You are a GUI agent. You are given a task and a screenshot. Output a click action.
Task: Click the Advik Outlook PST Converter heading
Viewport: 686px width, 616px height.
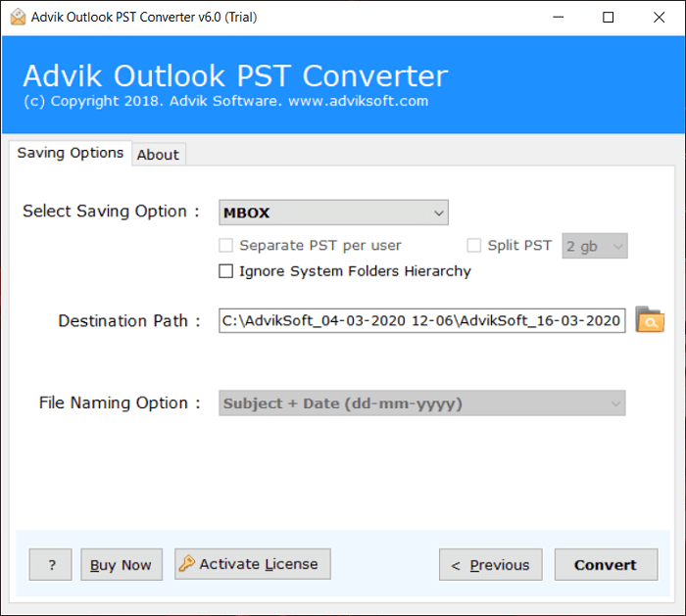(x=235, y=75)
